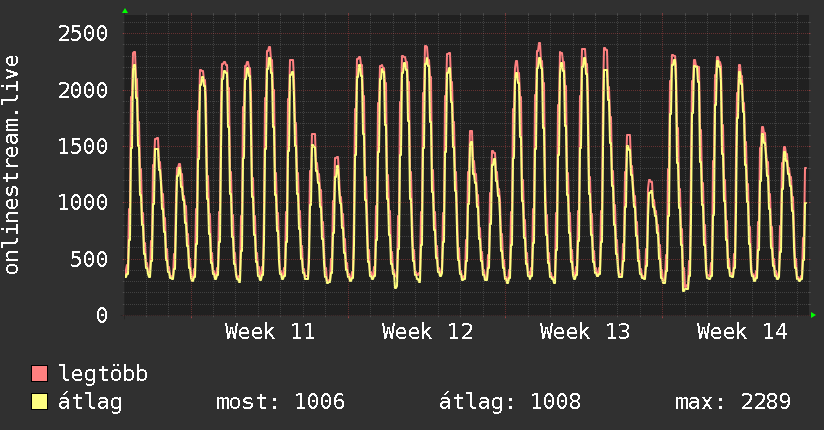Click the 500 y-axis label

pyautogui.click(x=89, y=259)
